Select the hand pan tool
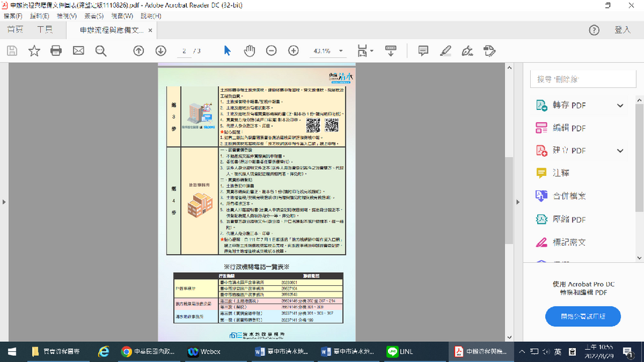Screen dimensions: 644x362 (250, 51)
